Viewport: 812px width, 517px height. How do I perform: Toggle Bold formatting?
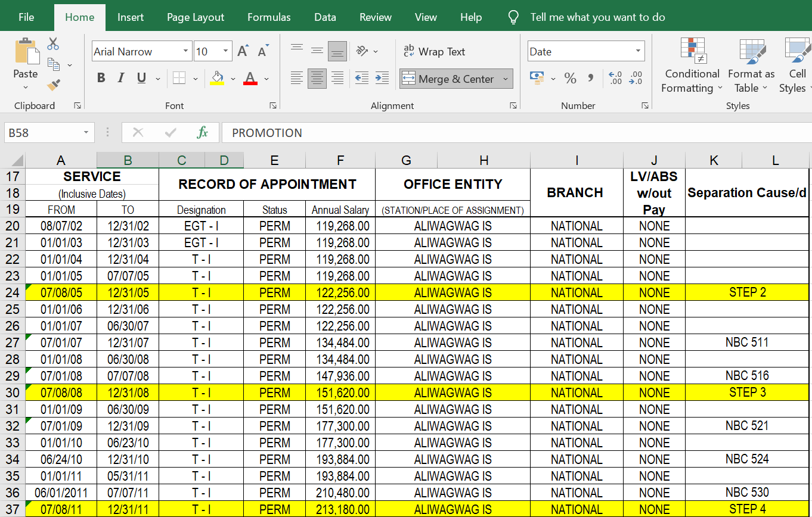(x=101, y=78)
